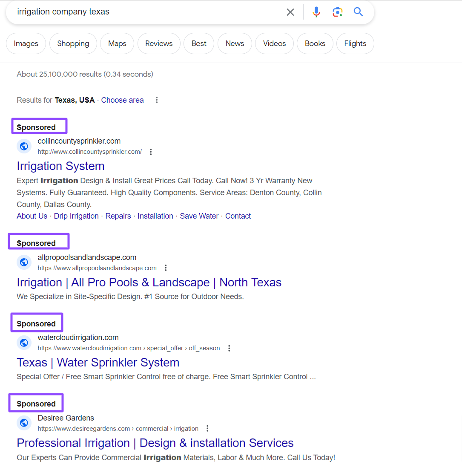Click the About 25,100,000 results text
The width and height of the screenshot is (462, 476).
(85, 75)
